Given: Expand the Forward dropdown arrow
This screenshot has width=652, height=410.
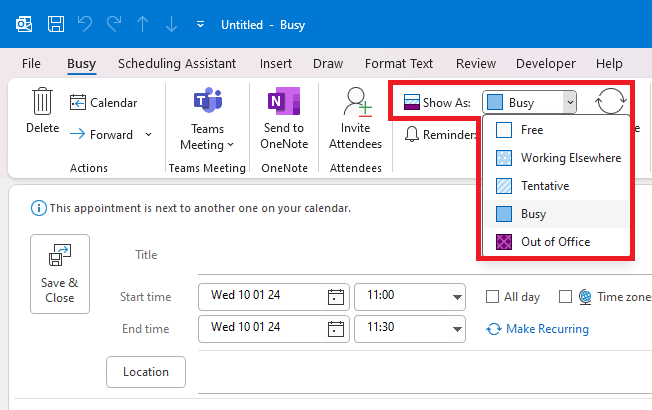Looking at the screenshot, I should click(x=149, y=134).
